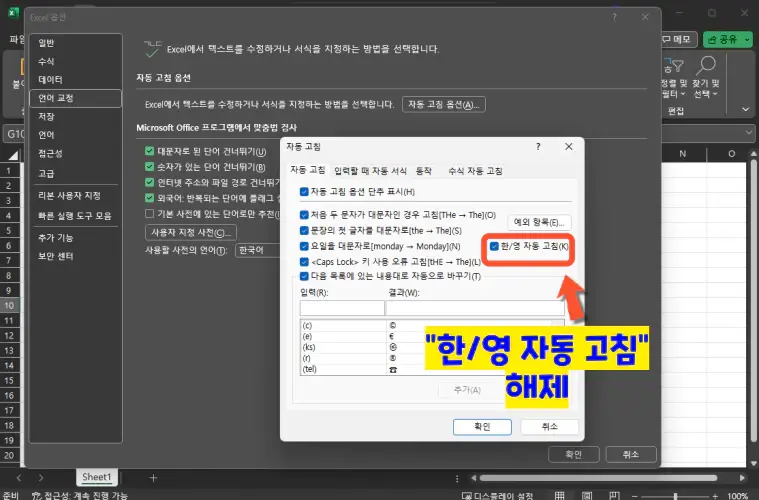
Task: Open 빠른 실행 도구 모음 options category
Action: coord(75,216)
